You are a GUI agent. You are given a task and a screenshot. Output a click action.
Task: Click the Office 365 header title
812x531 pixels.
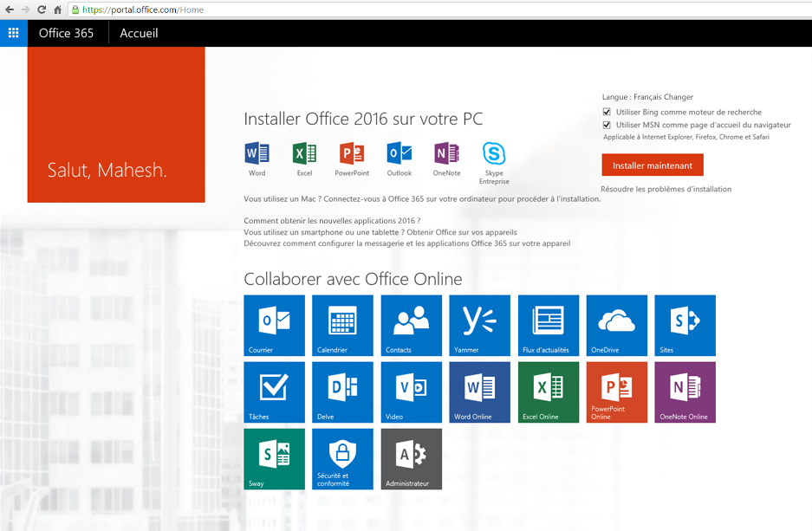[x=66, y=33]
